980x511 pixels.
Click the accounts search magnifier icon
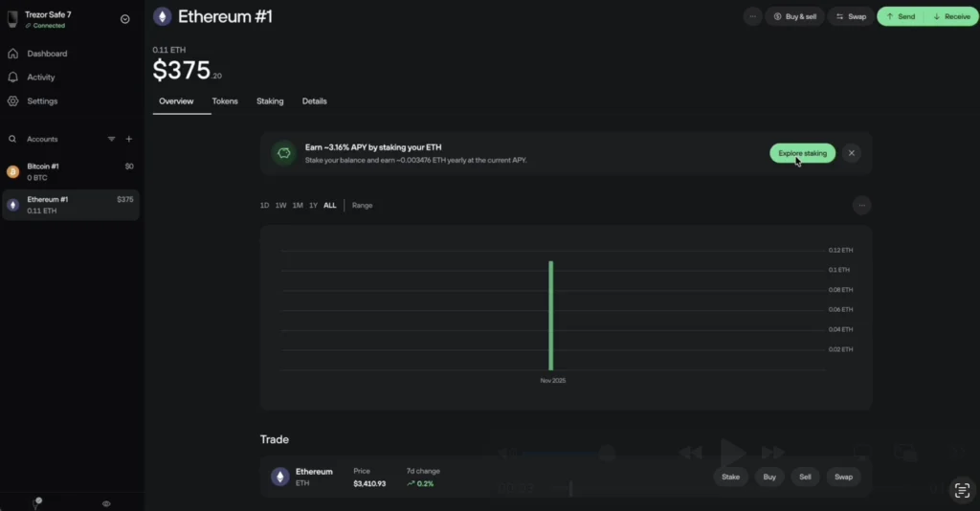(x=12, y=139)
